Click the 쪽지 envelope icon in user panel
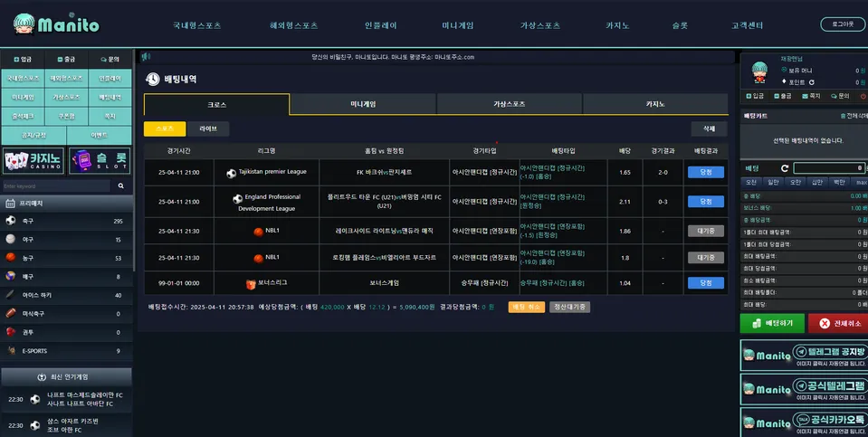The image size is (868, 437). [x=805, y=96]
